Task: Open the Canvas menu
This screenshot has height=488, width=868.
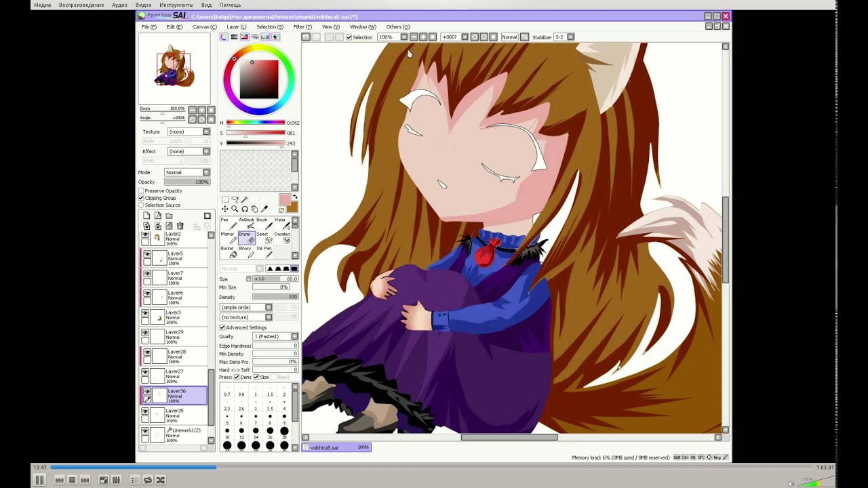Action: click(204, 27)
